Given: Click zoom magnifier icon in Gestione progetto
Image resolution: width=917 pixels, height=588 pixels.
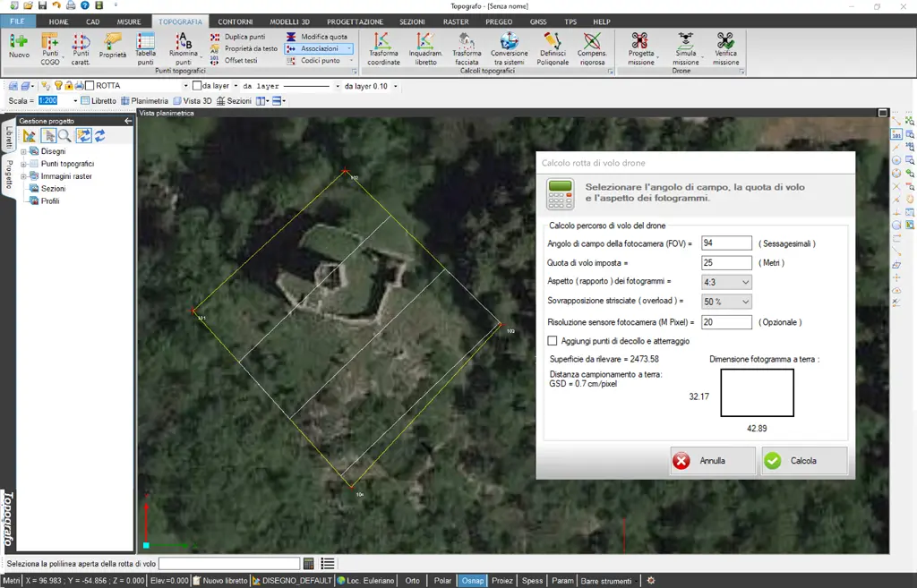Looking at the screenshot, I should click(x=64, y=136).
